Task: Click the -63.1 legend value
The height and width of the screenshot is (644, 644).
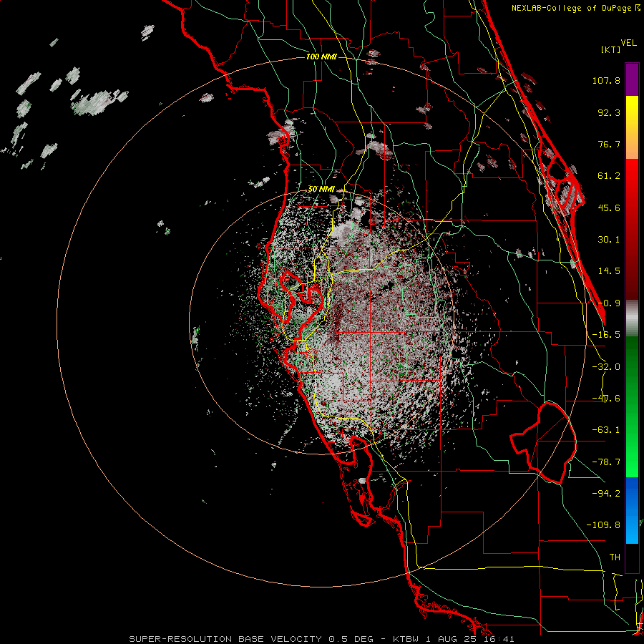Action: (x=606, y=430)
